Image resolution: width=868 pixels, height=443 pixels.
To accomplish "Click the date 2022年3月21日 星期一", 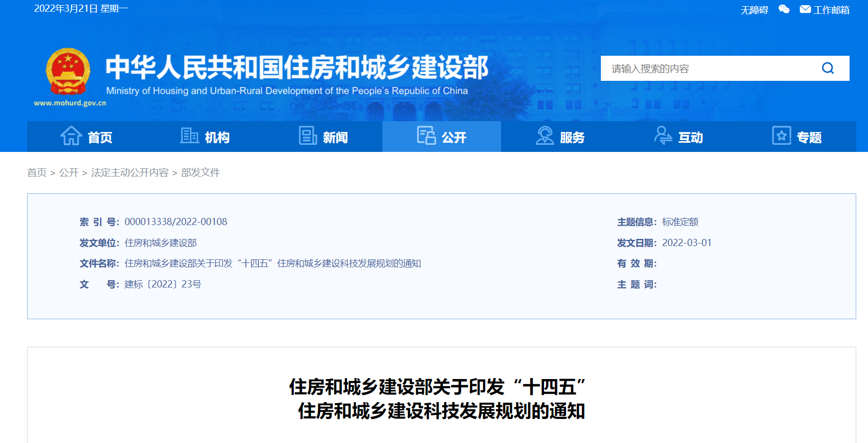I will pos(81,9).
